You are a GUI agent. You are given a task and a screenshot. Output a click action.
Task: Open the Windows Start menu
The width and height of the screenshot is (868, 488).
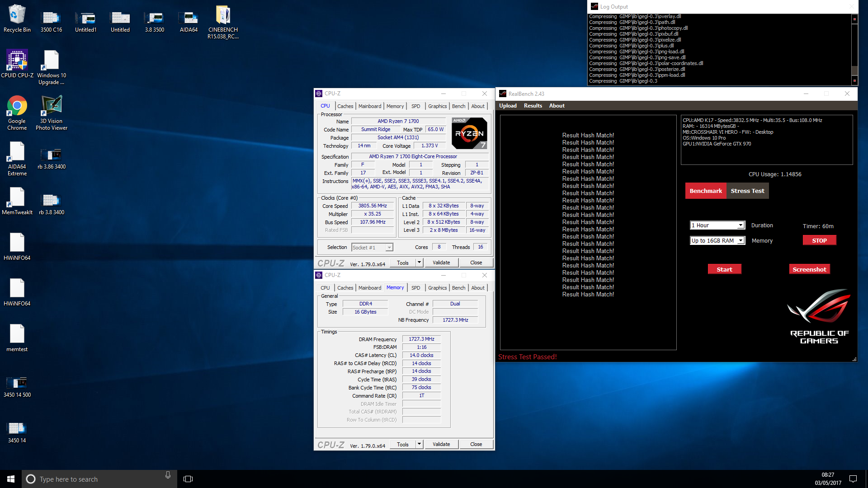(11, 479)
